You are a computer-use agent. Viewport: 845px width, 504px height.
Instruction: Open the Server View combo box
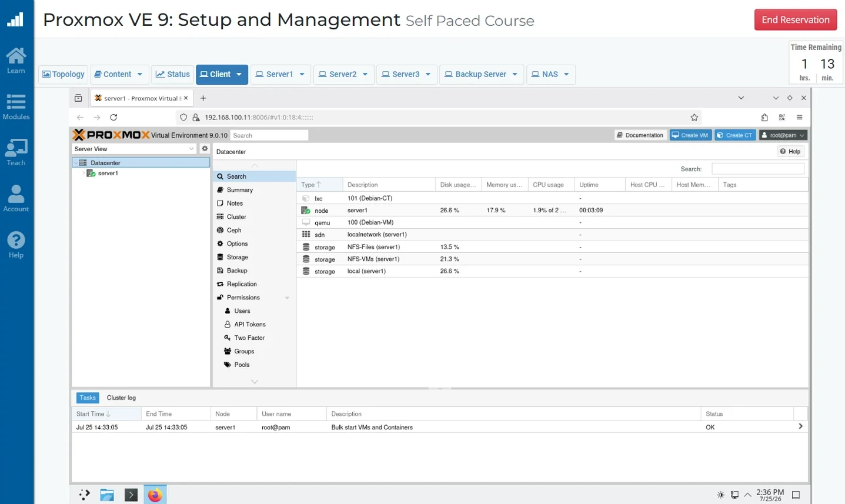(134, 149)
